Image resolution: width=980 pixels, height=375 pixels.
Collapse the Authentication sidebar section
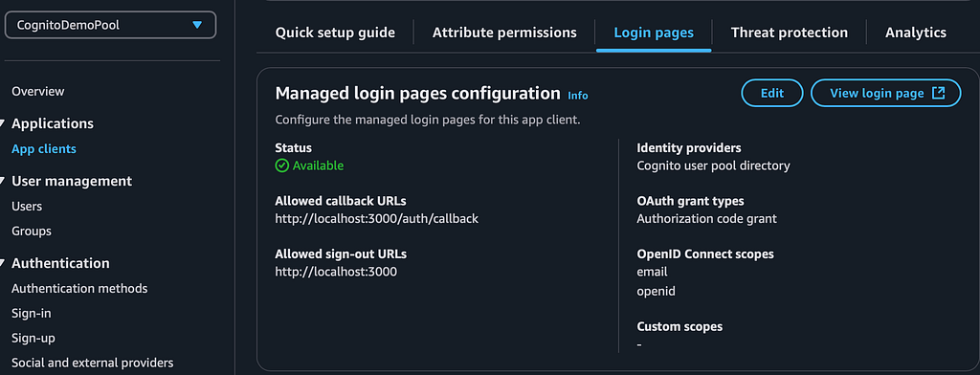2,263
